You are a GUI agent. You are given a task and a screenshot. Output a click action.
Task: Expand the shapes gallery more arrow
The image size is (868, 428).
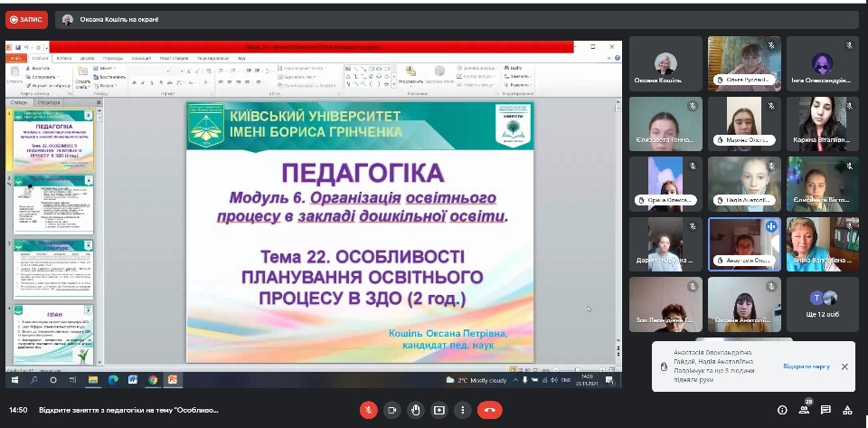point(393,85)
